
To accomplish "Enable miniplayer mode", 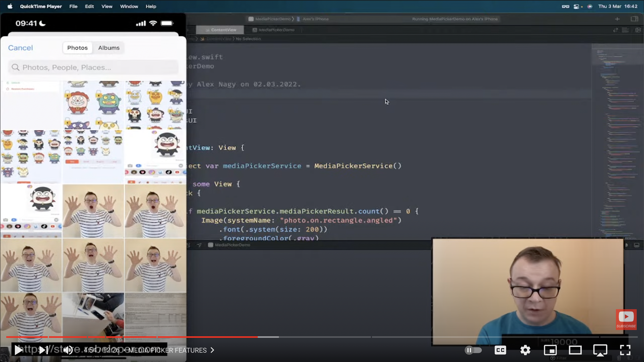I will click(550, 350).
